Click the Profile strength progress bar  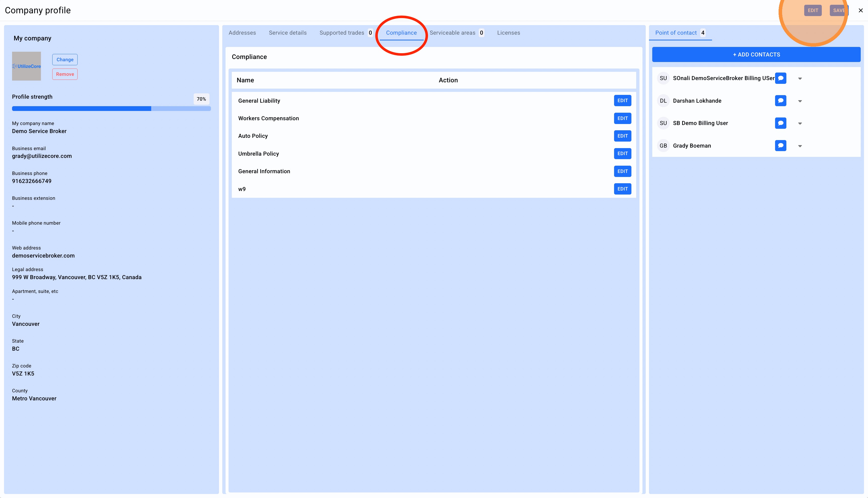click(111, 108)
